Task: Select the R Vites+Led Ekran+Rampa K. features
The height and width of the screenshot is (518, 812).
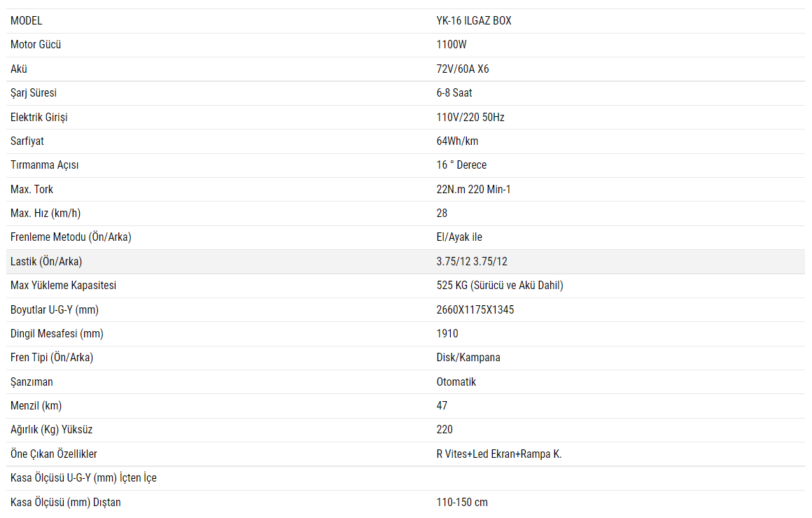Action: [x=499, y=454]
